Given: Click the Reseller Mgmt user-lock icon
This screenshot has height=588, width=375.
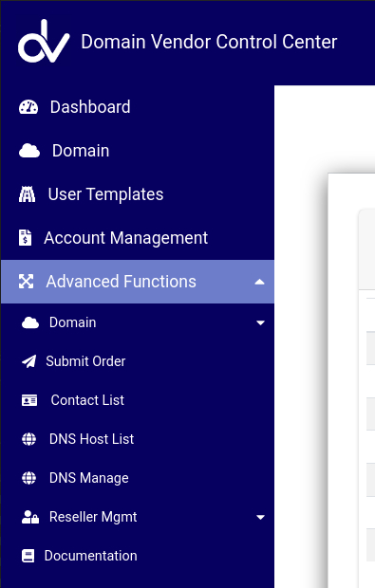Looking at the screenshot, I should pos(30,517).
